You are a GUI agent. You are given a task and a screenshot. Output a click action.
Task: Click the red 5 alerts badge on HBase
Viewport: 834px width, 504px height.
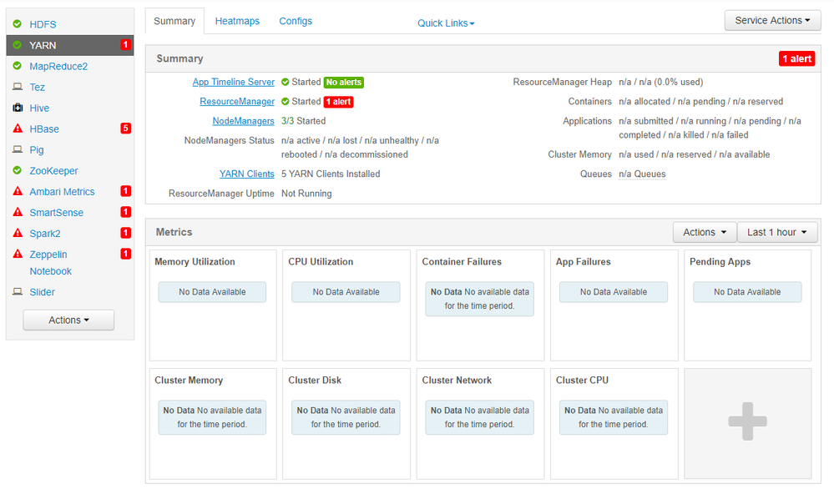coord(125,129)
